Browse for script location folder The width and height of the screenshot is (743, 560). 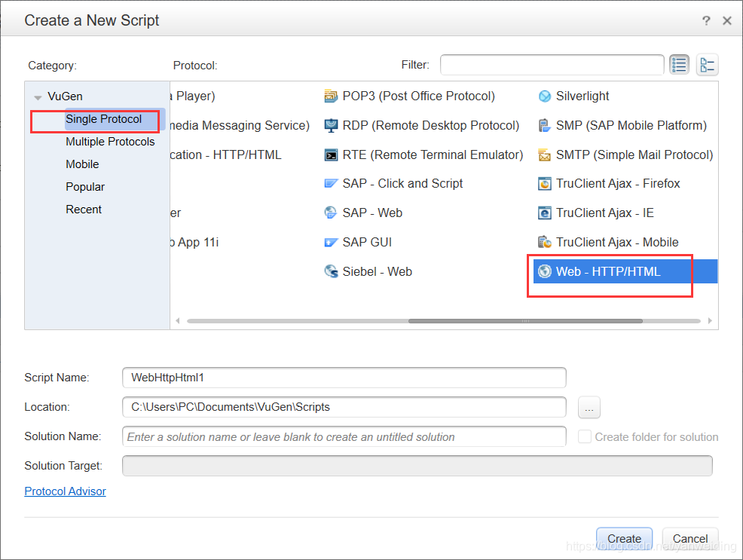589,408
